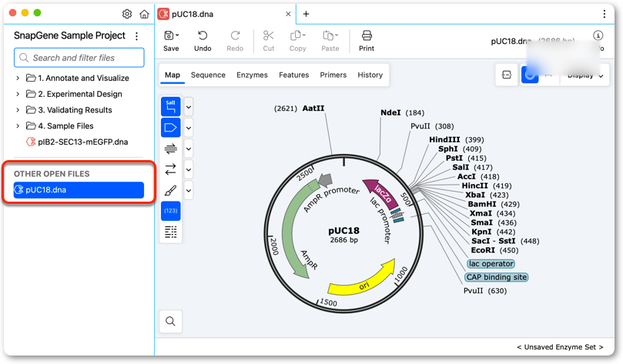Open the primers display dropdown arrow
The image size is (623, 364).
tap(189, 149)
